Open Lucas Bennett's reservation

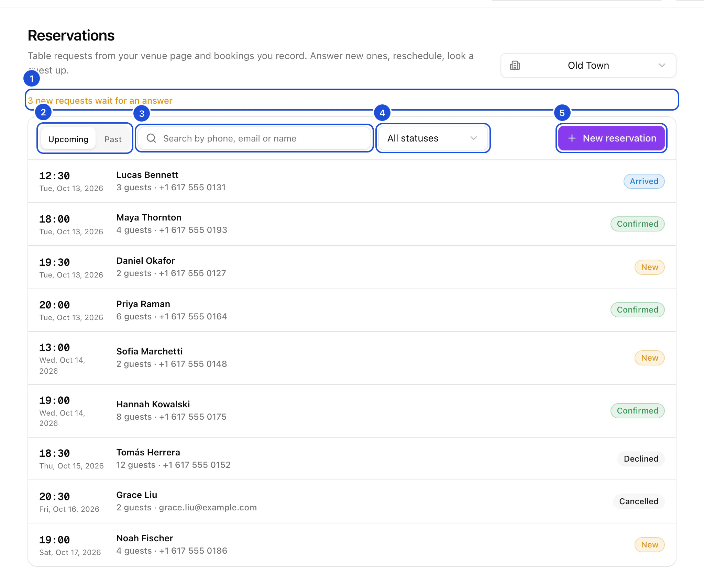coord(352,181)
